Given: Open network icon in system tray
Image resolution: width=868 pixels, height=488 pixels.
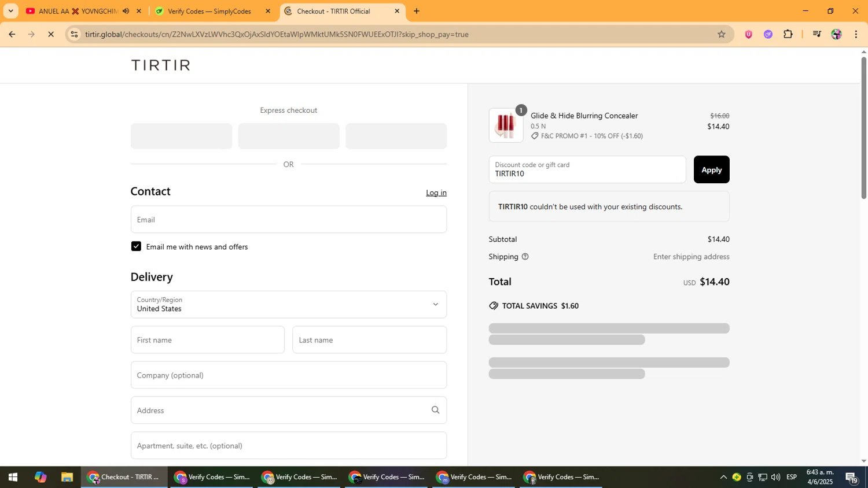Looking at the screenshot, I should click(x=763, y=477).
